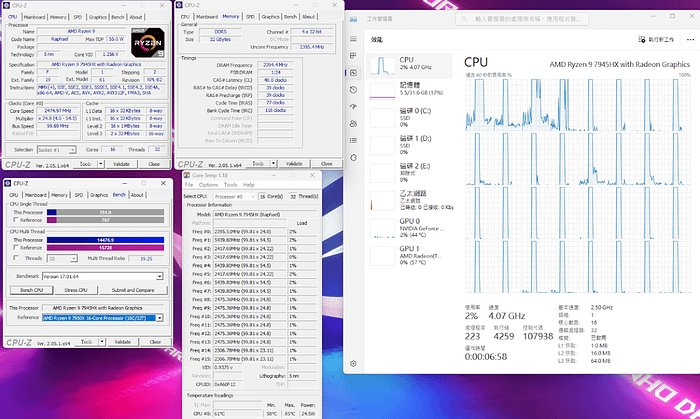The height and width of the screenshot is (419, 700).
Task: Open Services icon in Task Manager sidebar
Action: tap(353, 158)
